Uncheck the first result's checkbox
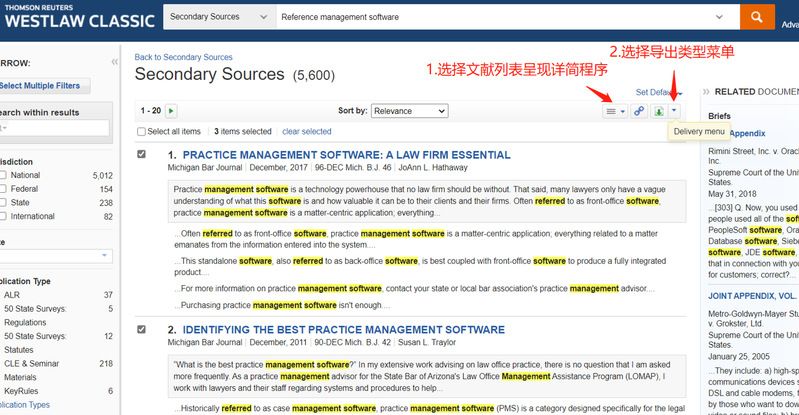Screen dimensions: 799x415 tap(141, 155)
